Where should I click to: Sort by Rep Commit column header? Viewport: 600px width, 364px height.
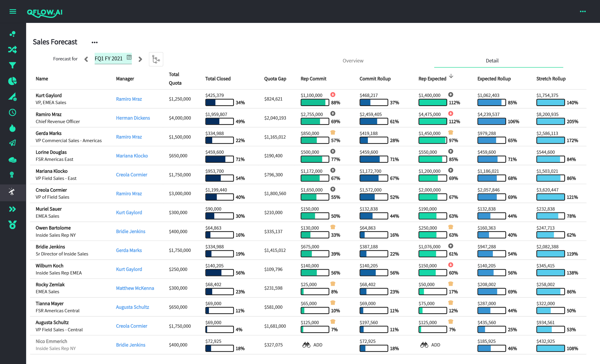[313, 79]
